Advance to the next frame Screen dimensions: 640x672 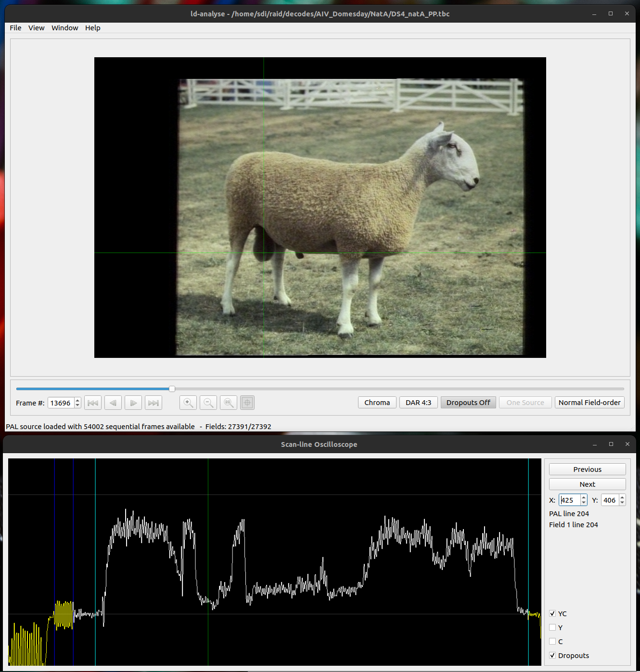pos(133,403)
